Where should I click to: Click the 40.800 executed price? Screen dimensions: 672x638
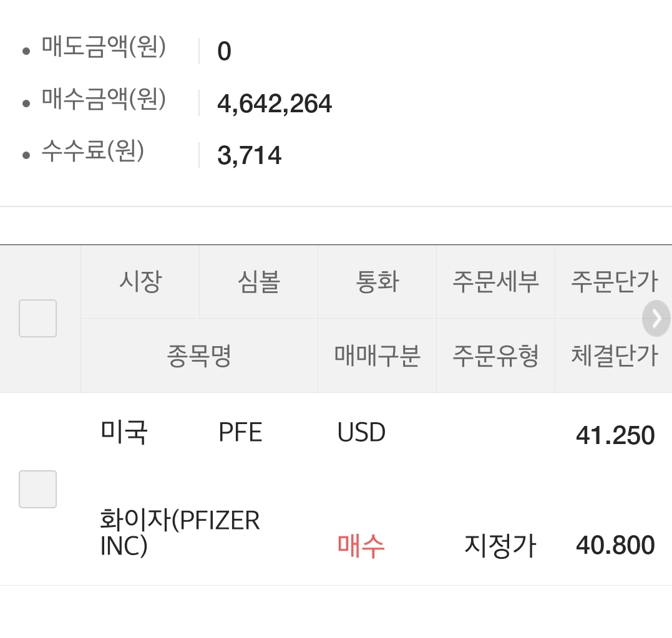click(x=615, y=546)
